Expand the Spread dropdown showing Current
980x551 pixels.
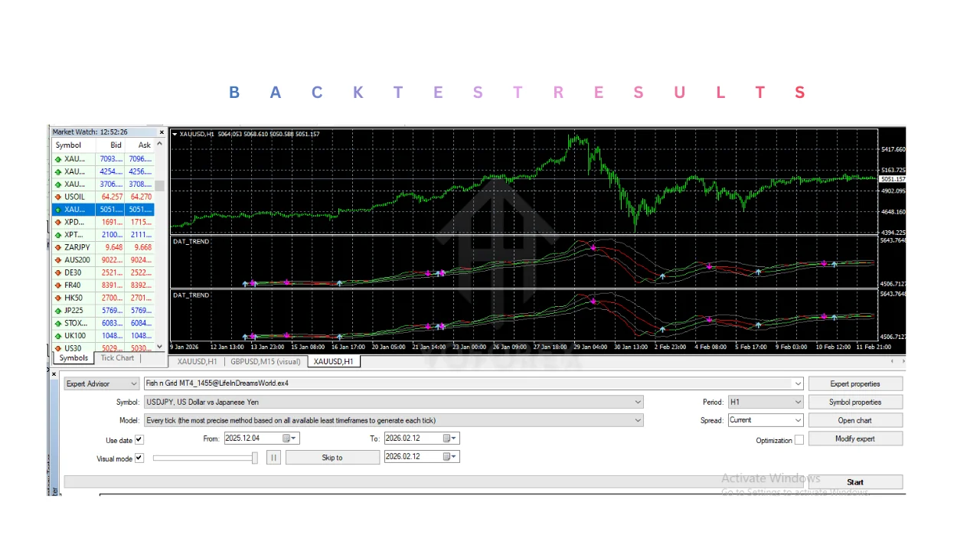coord(797,420)
